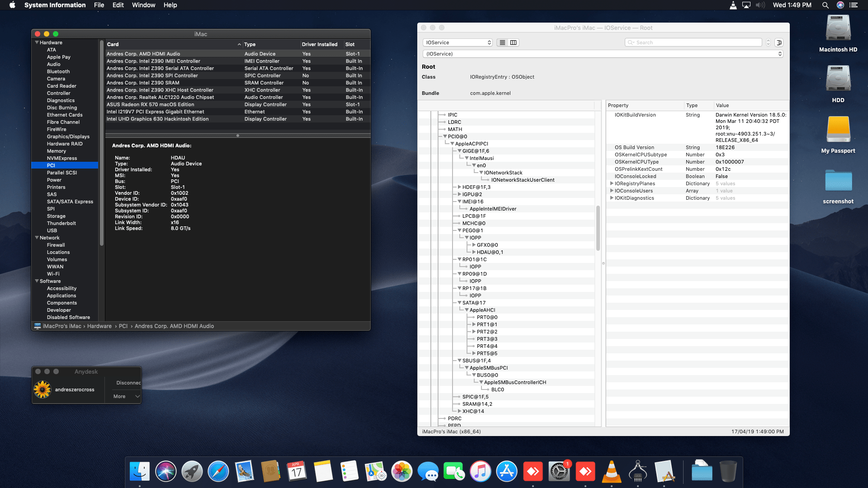Open Spotlight search in the menu bar
The height and width of the screenshot is (488, 868).
pos(825,5)
